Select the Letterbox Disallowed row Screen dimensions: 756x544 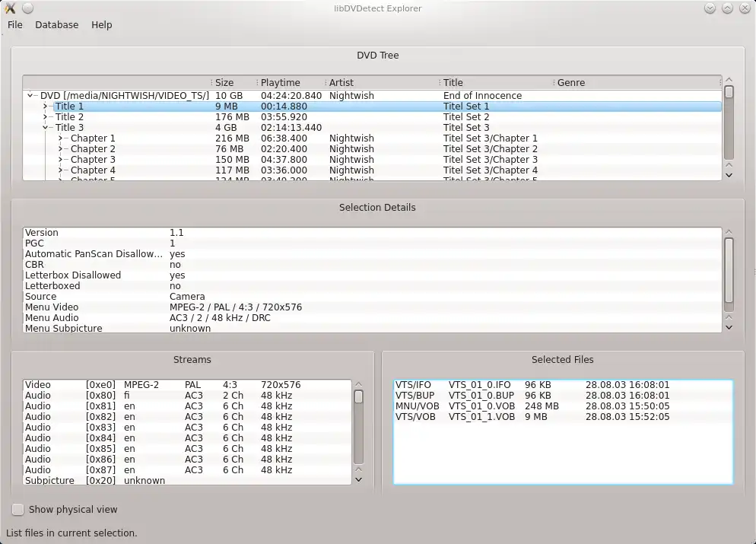tap(372, 275)
